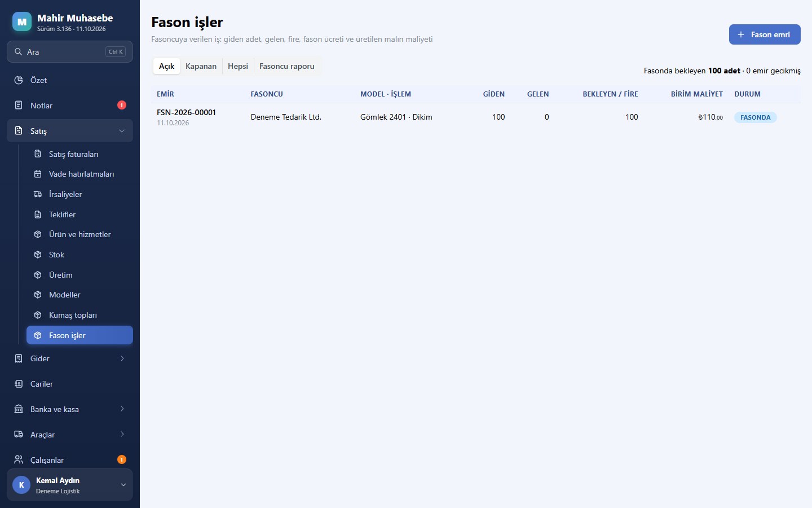
Task: Click the Ürün ve hizmetler box icon
Action: (x=38, y=234)
